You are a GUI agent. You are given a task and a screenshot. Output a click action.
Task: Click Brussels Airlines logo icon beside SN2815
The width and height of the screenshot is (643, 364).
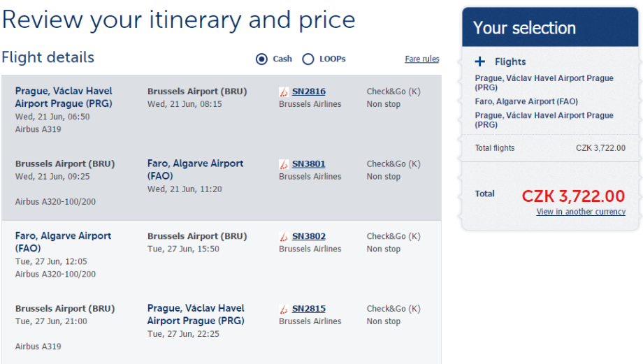(284, 309)
